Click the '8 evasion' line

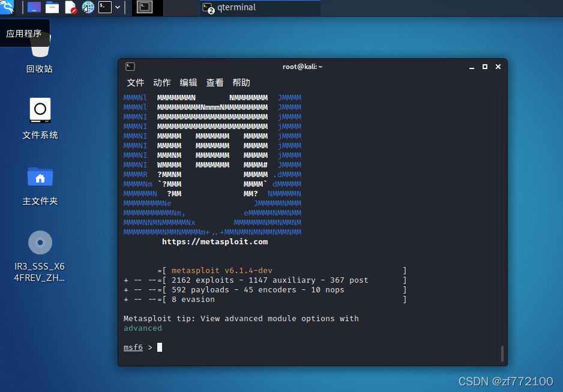(x=266, y=300)
